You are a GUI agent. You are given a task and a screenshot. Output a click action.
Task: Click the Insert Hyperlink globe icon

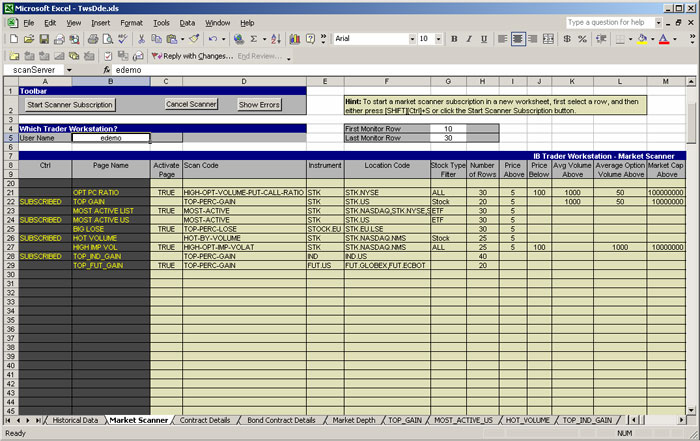pyautogui.click(x=239, y=39)
